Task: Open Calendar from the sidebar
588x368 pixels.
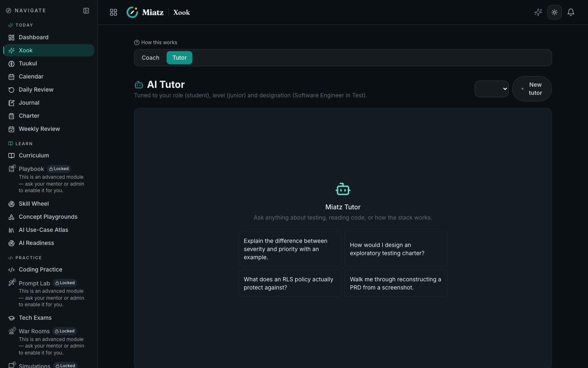Action: coord(49,76)
